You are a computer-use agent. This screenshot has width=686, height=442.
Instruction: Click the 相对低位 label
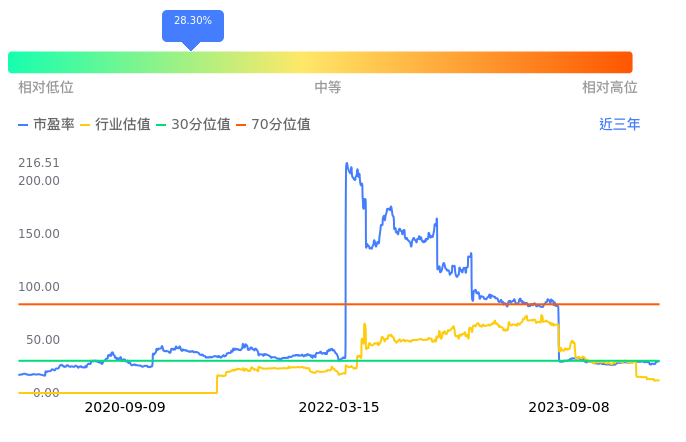(x=46, y=88)
